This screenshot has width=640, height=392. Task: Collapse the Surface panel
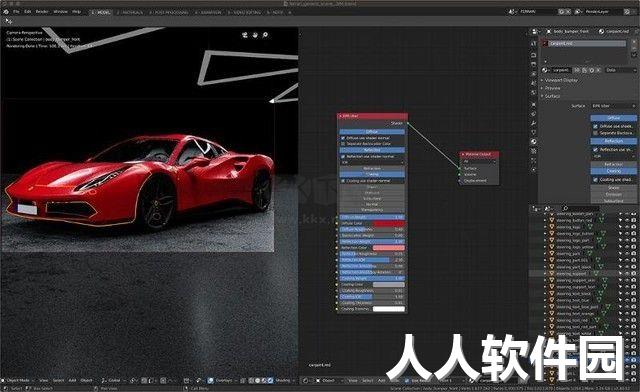point(551,96)
